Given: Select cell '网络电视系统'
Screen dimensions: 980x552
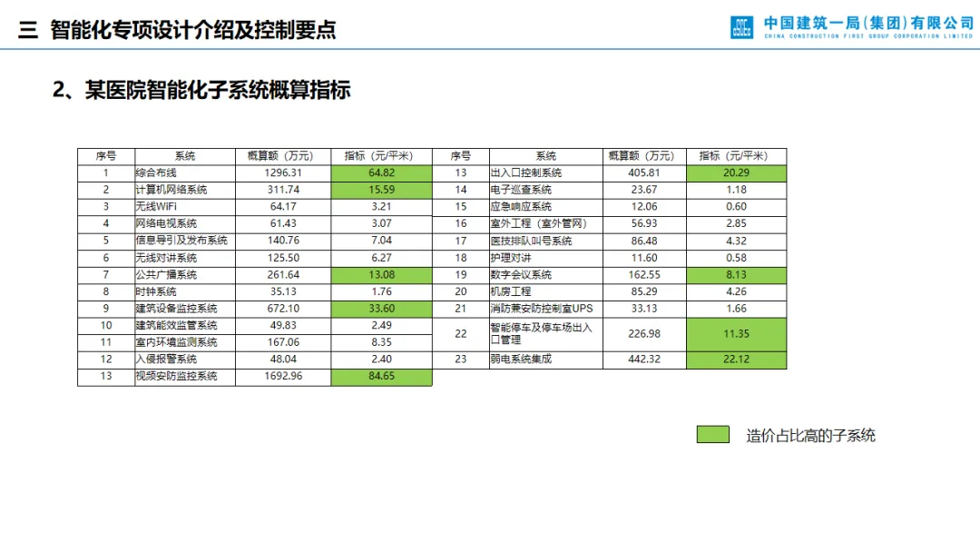Looking at the screenshot, I should tap(185, 224).
